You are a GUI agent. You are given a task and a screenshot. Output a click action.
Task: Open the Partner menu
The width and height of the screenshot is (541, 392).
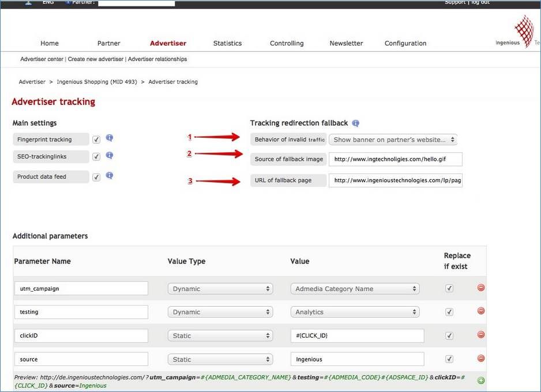(x=108, y=43)
